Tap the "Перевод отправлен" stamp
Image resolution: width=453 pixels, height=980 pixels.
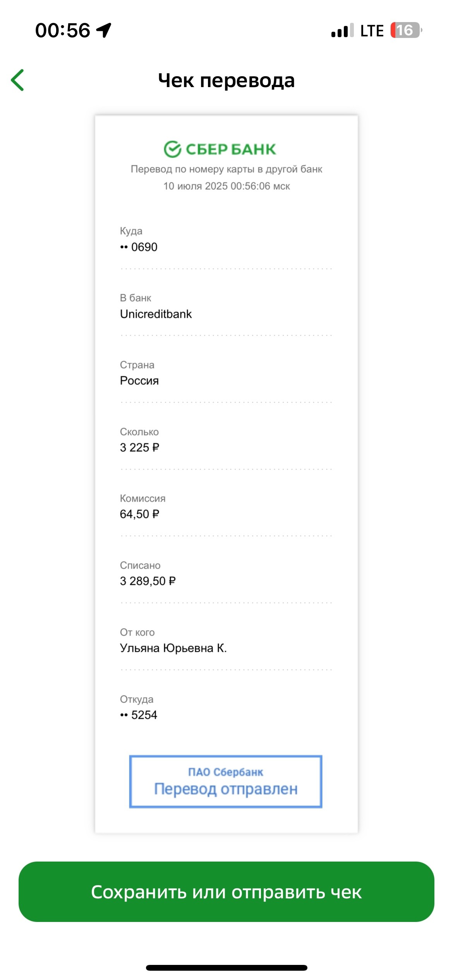226,781
